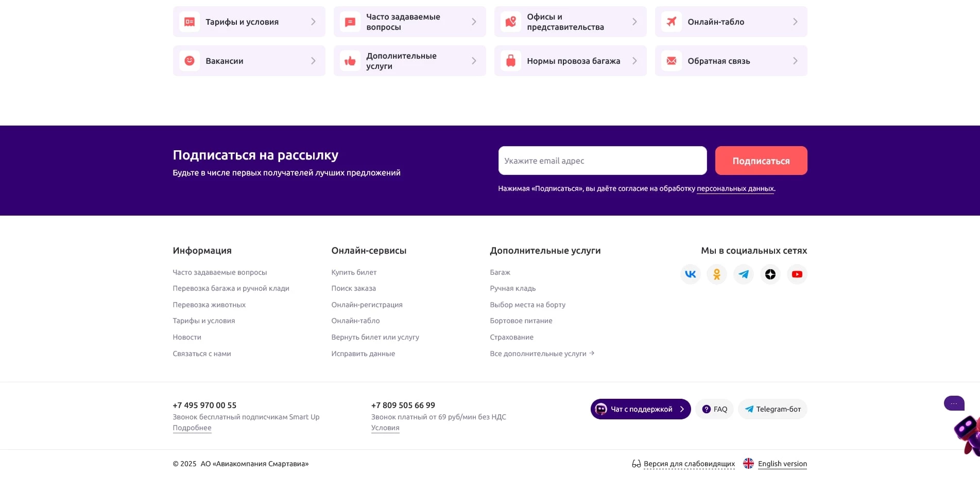Open the VK social icon

pyautogui.click(x=690, y=274)
